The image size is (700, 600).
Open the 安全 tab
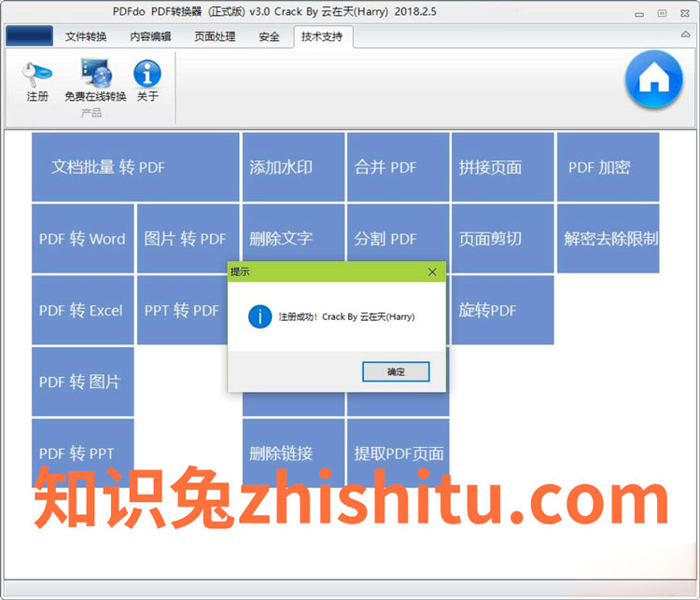point(269,36)
